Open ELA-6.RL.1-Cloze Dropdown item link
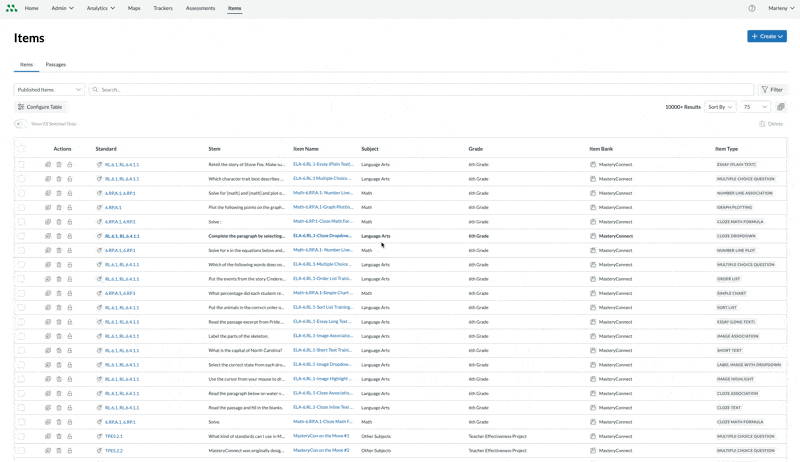The height and width of the screenshot is (462, 800). [x=321, y=236]
